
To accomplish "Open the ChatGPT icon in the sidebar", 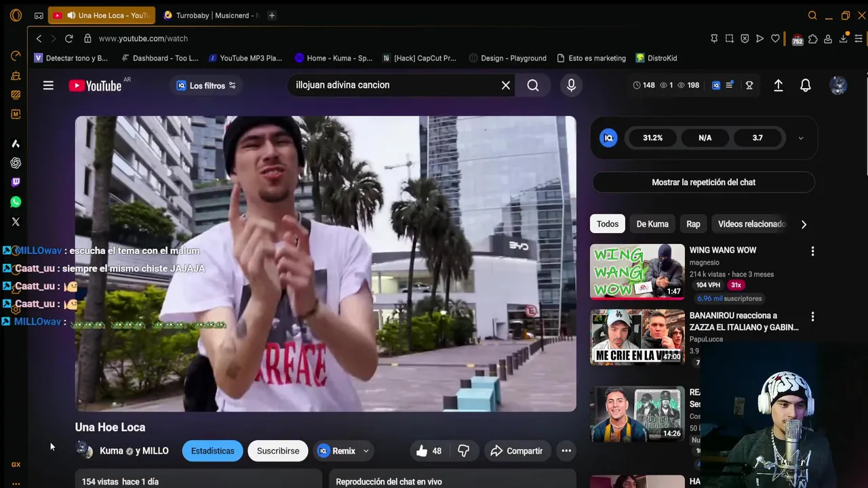I will click(16, 163).
